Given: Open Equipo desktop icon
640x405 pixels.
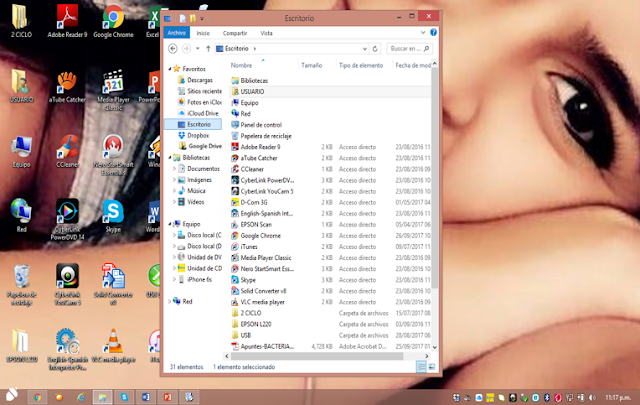Looking at the screenshot, I should pos(21,152).
